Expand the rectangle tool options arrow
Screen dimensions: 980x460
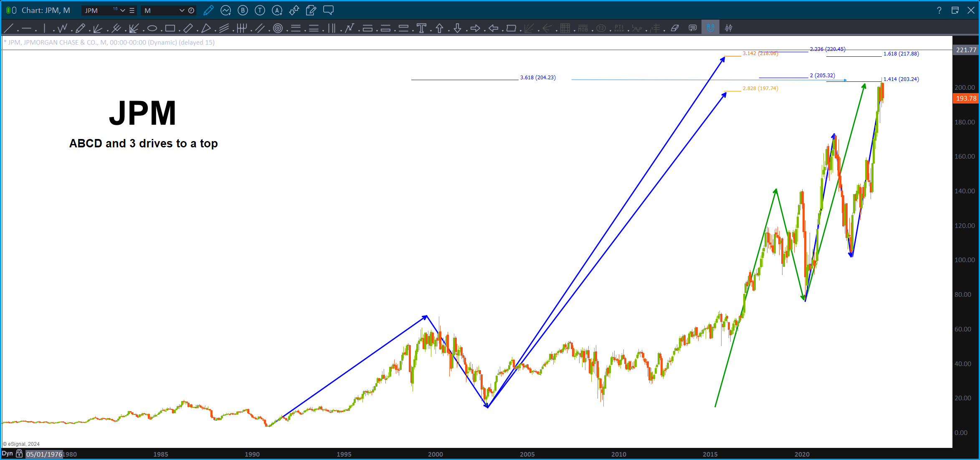(x=179, y=30)
